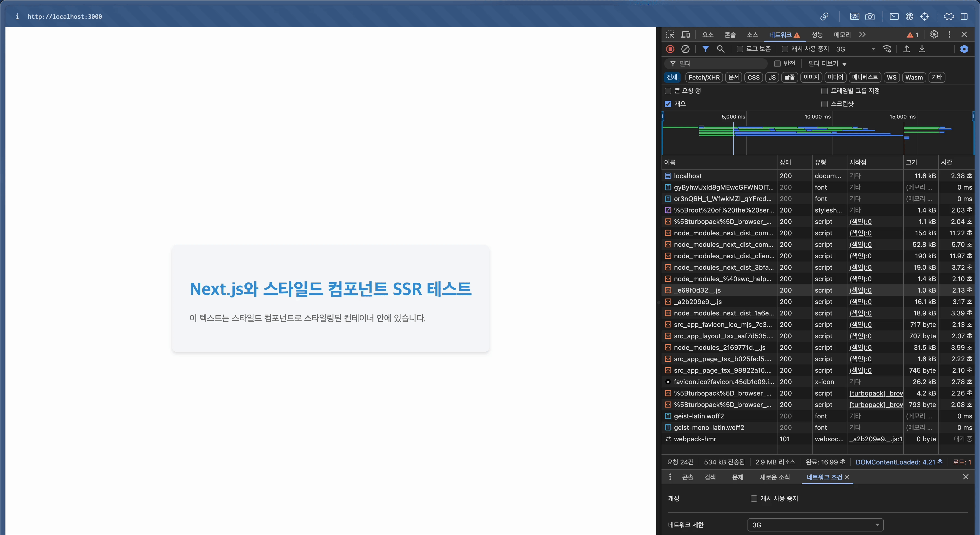980x535 pixels.
Task: Open the 성능 tab
Action: [817, 35]
